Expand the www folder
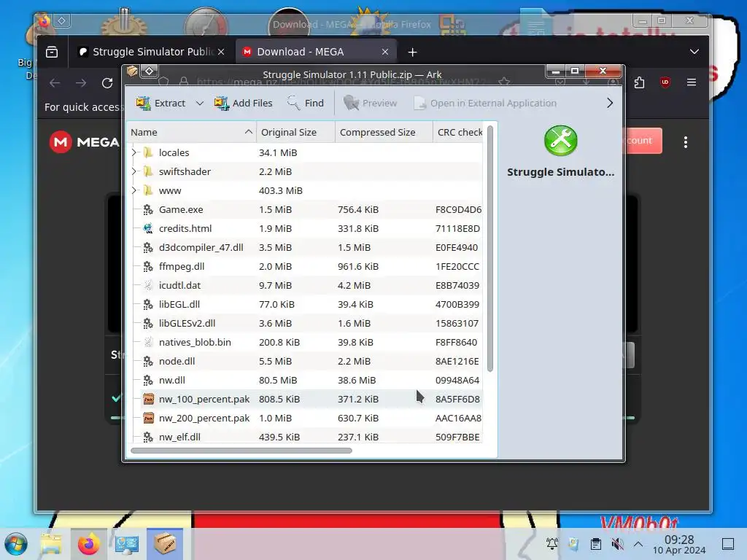Image resolution: width=747 pixels, height=560 pixels. 134,190
